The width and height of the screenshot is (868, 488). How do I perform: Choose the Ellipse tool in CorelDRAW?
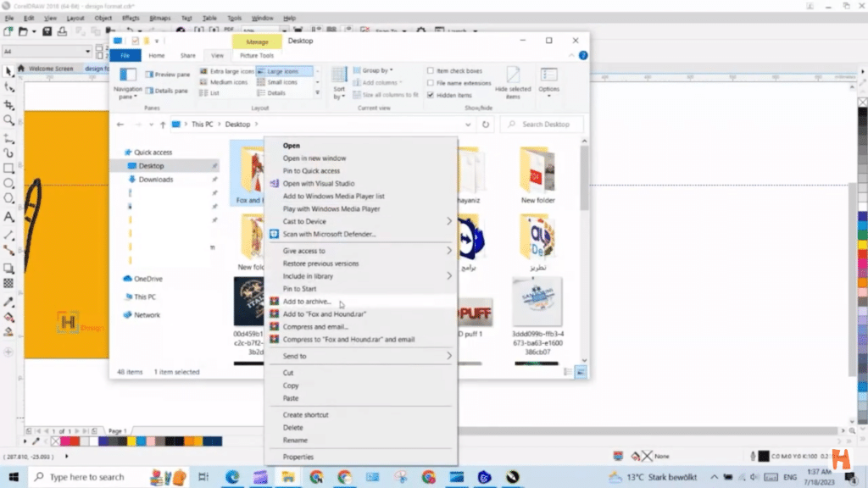click(x=8, y=183)
